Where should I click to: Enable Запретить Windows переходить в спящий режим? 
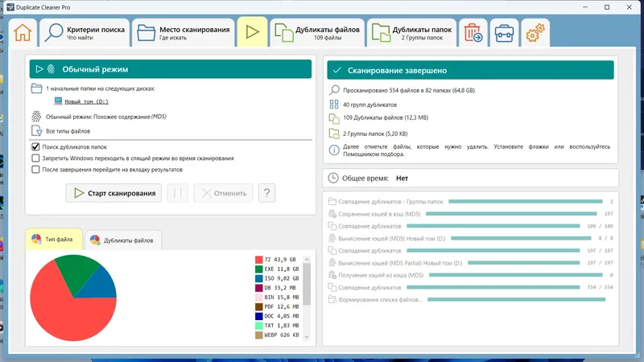tap(35, 158)
